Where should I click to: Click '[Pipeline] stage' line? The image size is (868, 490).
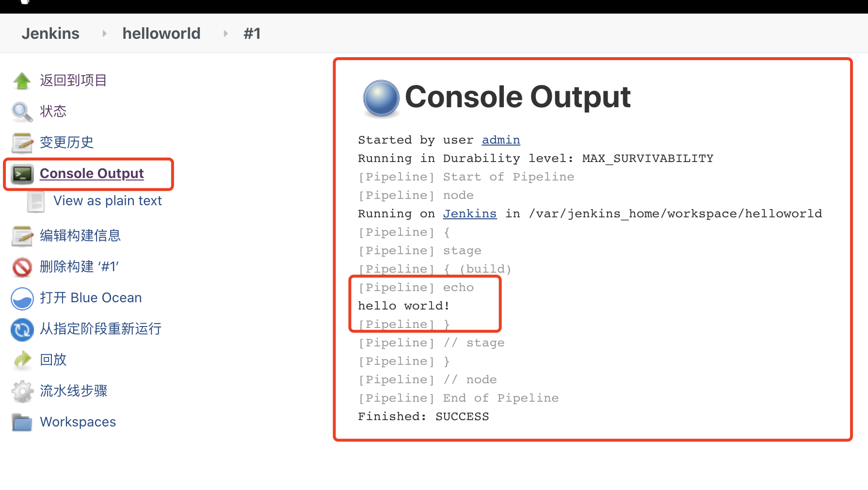click(419, 251)
